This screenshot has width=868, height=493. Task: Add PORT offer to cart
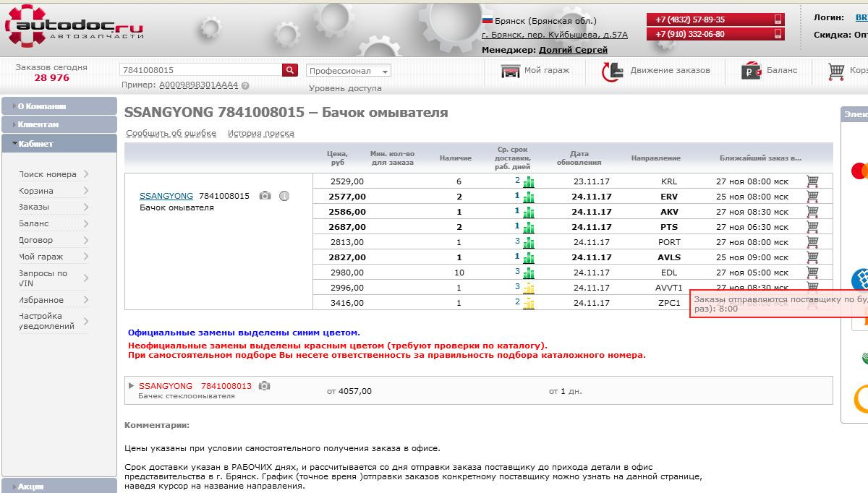[812, 241]
